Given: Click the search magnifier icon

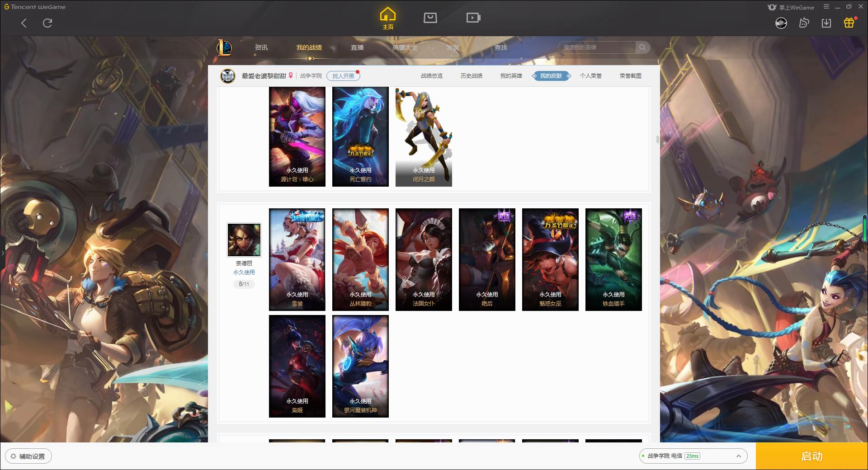Looking at the screenshot, I should pyautogui.click(x=642, y=47).
